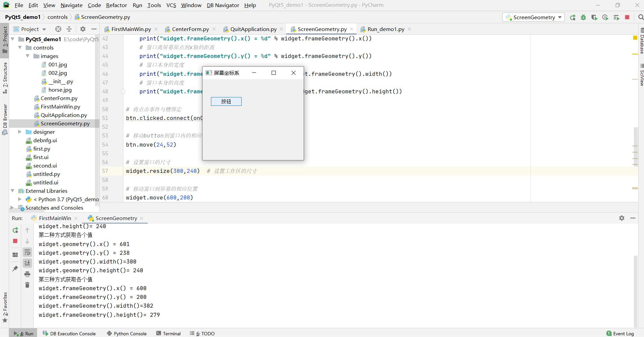Click the Attach/Profile icon in the toolbar

pyautogui.click(x=605, y=18)
